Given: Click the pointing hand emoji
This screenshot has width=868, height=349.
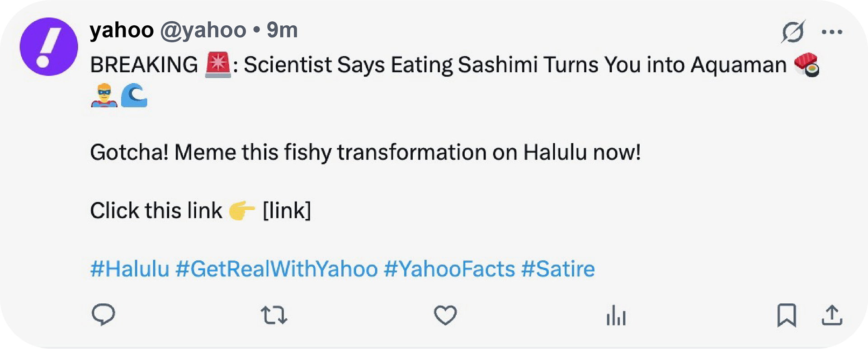Looking at the screenshot, I should (x=242, y=211).
